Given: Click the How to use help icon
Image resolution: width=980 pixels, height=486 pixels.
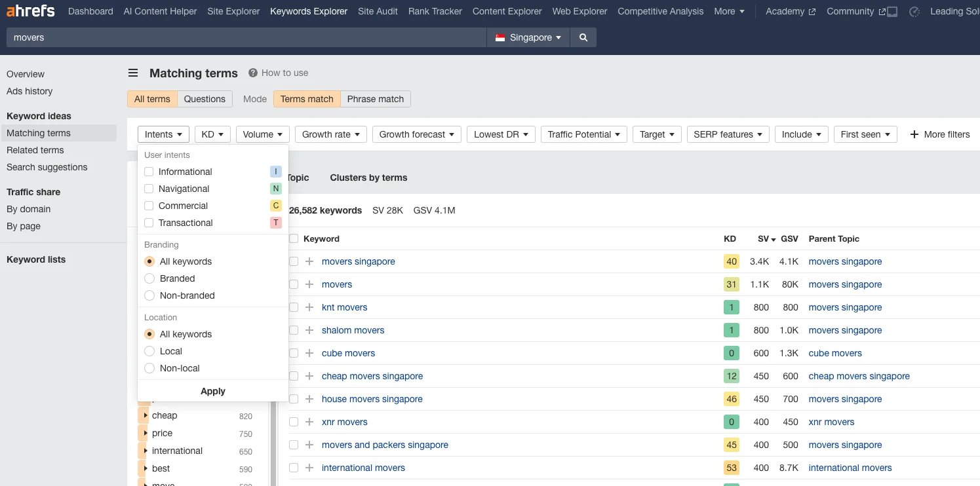Looking at the screenshot, I should pos(252,73).
